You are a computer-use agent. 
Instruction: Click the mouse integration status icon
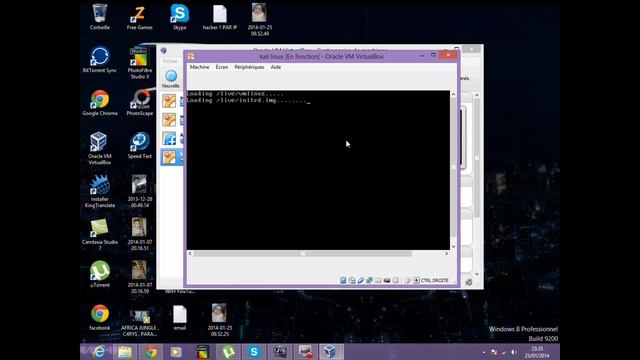(x=407, y=280)
